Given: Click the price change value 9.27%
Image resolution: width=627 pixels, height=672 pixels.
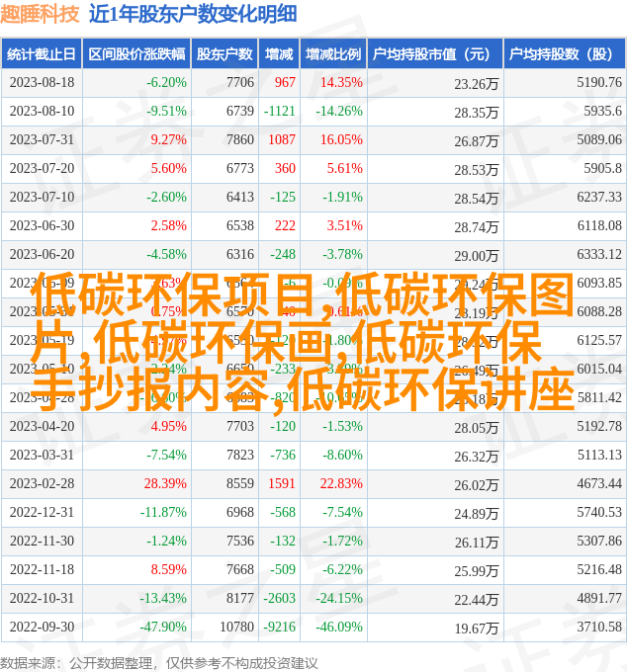Looking at the screenshot, I should click(168, 139).
